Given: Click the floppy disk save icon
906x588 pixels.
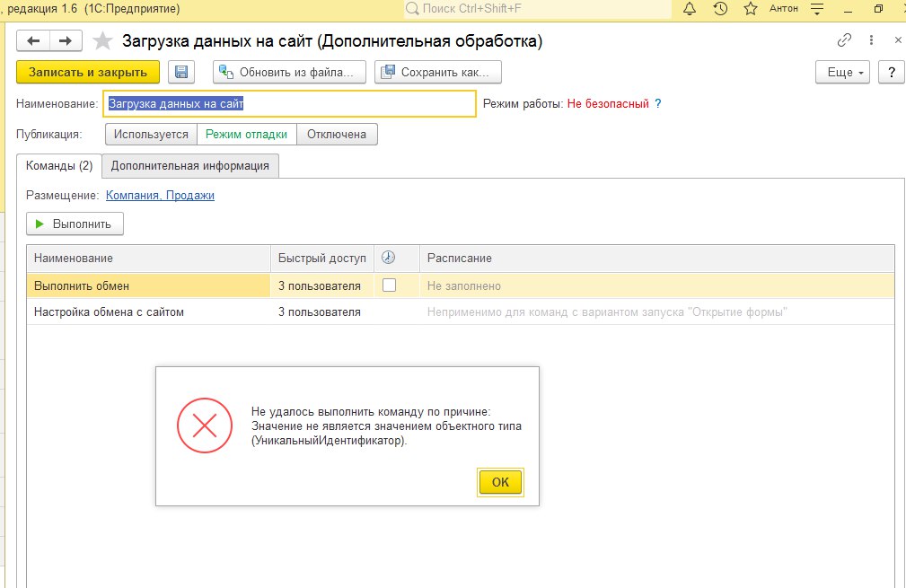Looking at the screenshot, I should [181, 72].
